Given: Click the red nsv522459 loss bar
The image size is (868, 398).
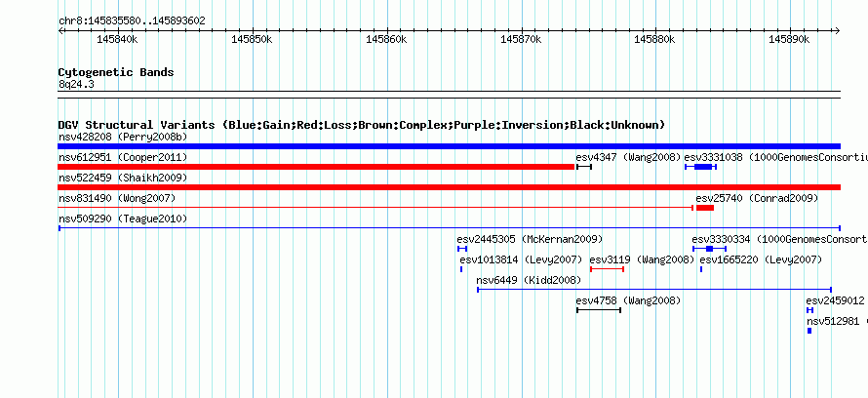Looking at the screenshot, I should [x=449, y=187].
